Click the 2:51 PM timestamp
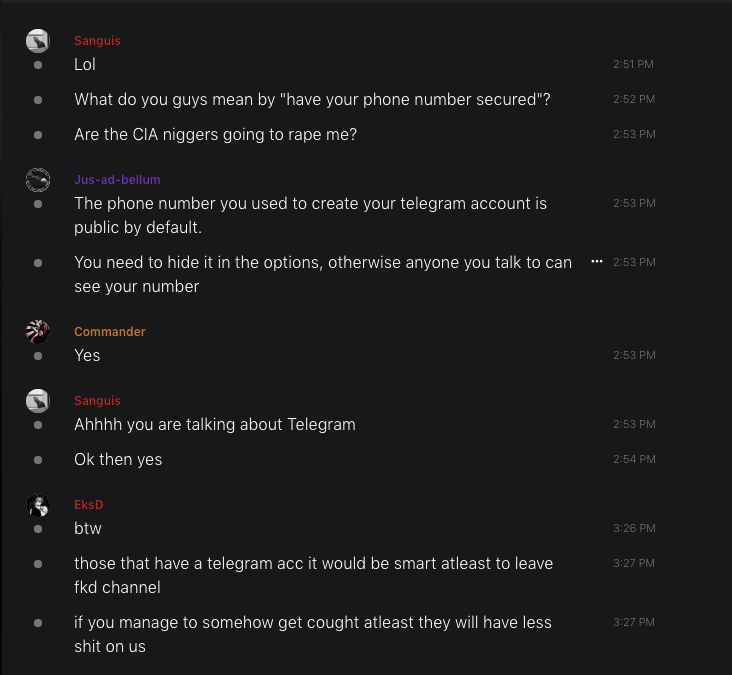732x675 pixels. pos(634,65)
